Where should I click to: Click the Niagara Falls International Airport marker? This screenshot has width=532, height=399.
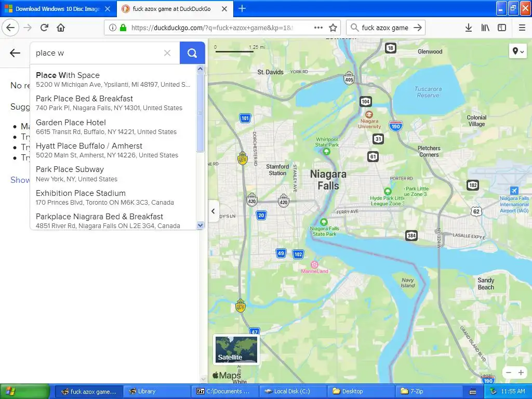[514, 190]
